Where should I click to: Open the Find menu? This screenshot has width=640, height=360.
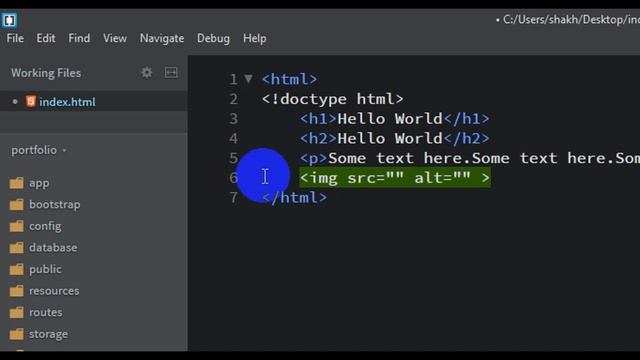click(79, 38)
